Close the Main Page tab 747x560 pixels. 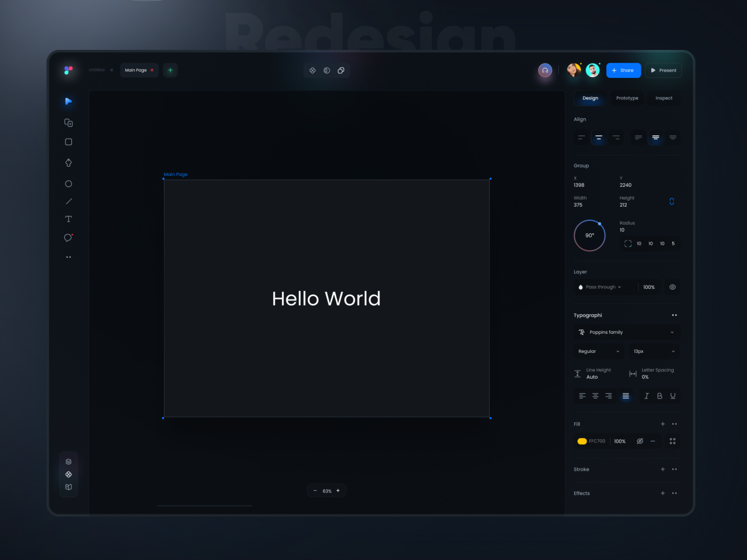click(x=152, y=70)
